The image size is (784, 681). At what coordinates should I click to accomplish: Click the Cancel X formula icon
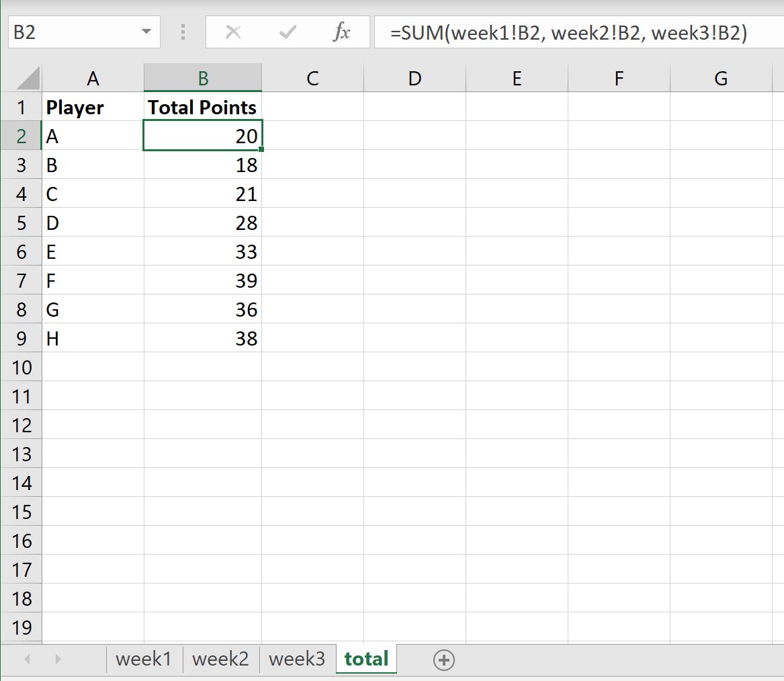(x=233, y=32)
